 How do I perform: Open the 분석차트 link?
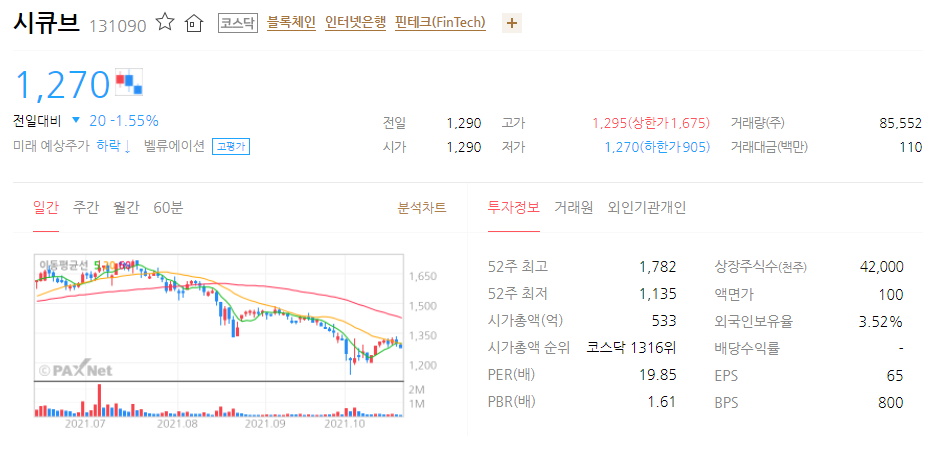(422, 208)
